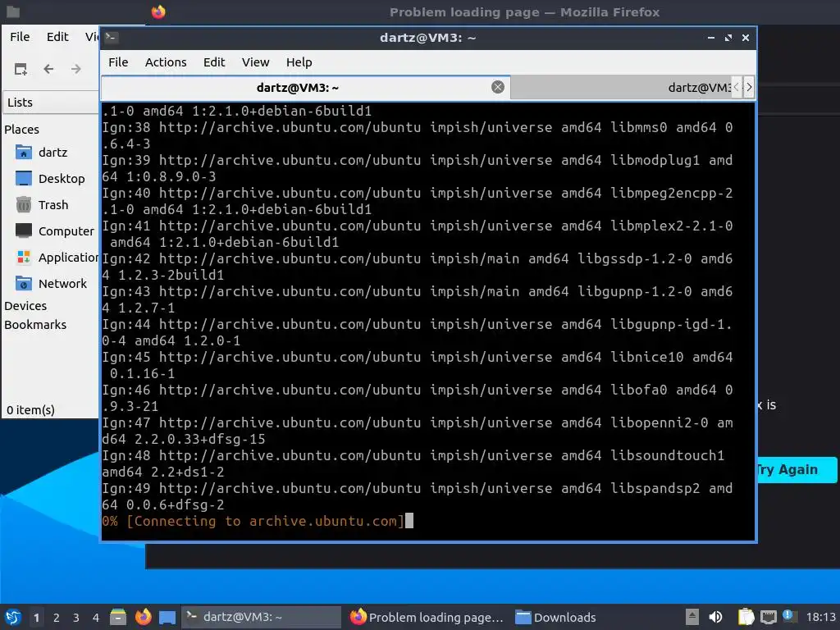Click the Bookmarks heading in the sidebar
This screenshot has height=630, width=840.
tap(35, 325)
